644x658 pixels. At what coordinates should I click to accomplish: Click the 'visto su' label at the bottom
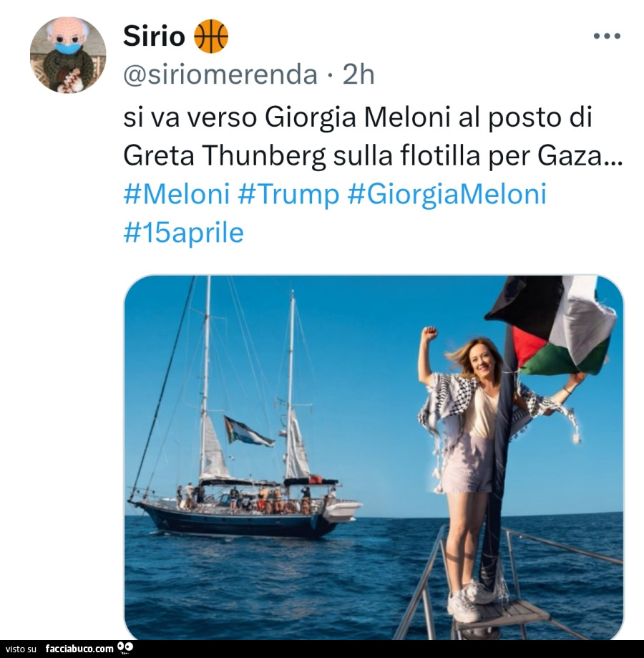click(x=21, y=649)
